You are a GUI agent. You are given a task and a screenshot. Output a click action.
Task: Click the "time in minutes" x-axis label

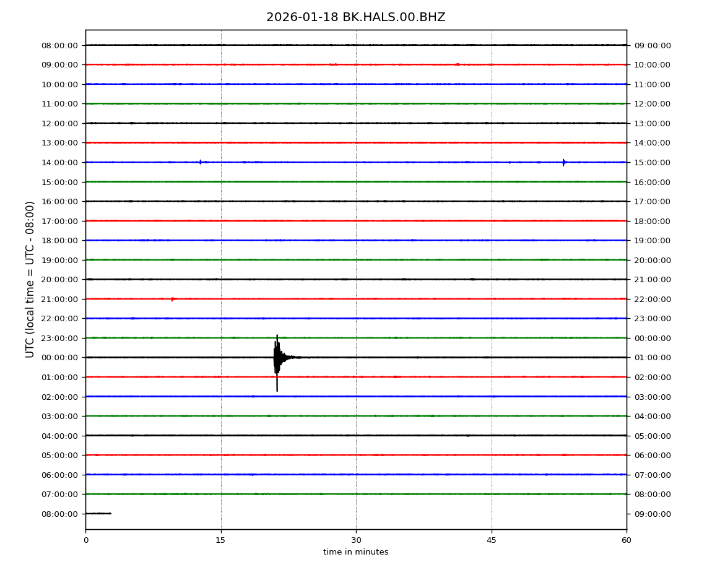pyautogui.click(x=355, y=552)
